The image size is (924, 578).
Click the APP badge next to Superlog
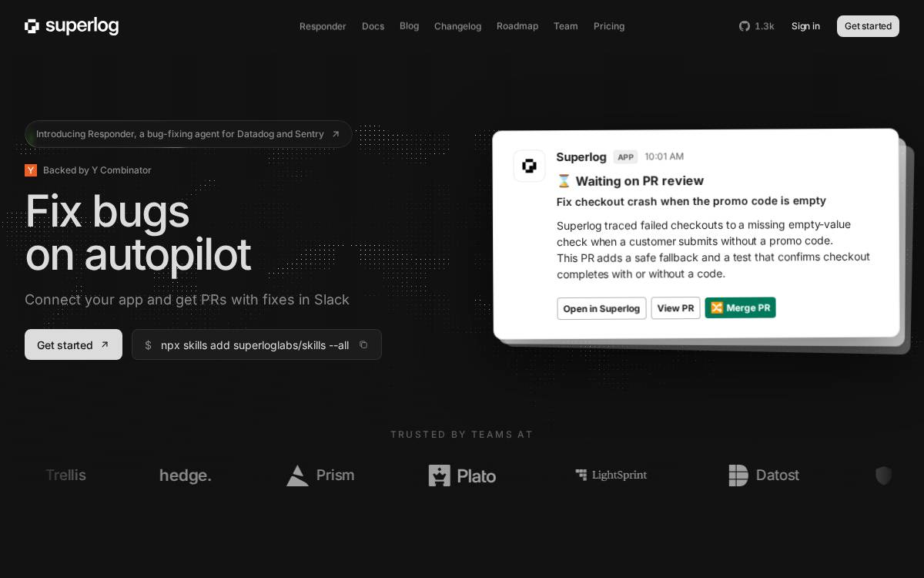(x=625, y=157)
